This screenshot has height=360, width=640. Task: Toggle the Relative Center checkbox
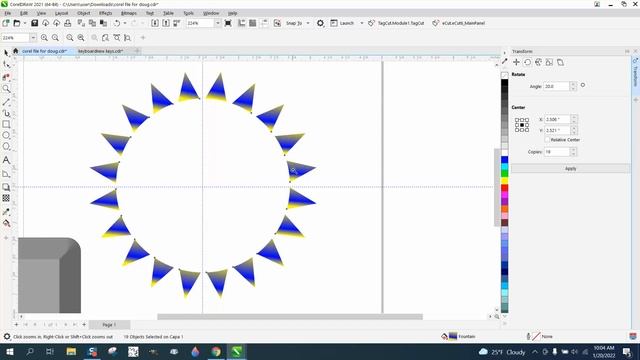547,140
